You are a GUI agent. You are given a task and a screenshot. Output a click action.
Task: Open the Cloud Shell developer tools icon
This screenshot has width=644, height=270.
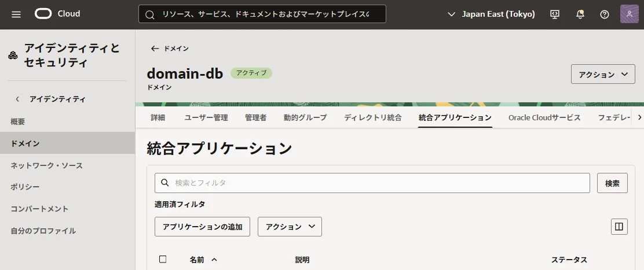click(554, 14)
